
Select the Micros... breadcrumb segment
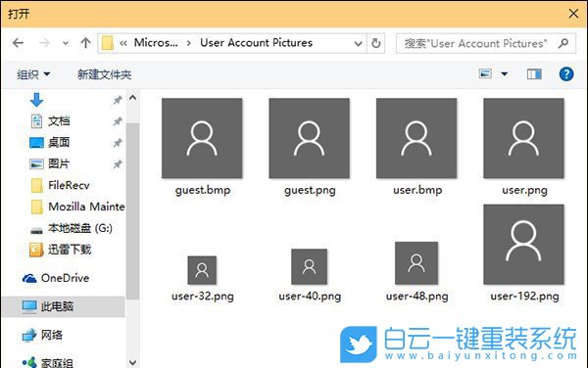(156, 43)
